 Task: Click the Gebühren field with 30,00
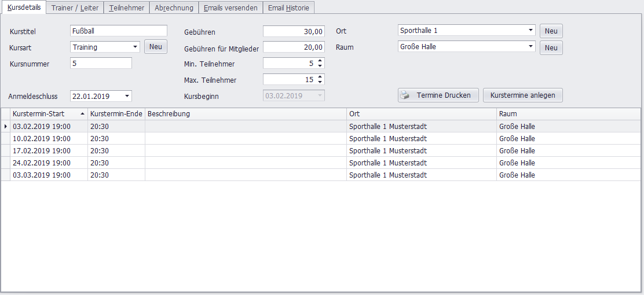coord(294,31)
